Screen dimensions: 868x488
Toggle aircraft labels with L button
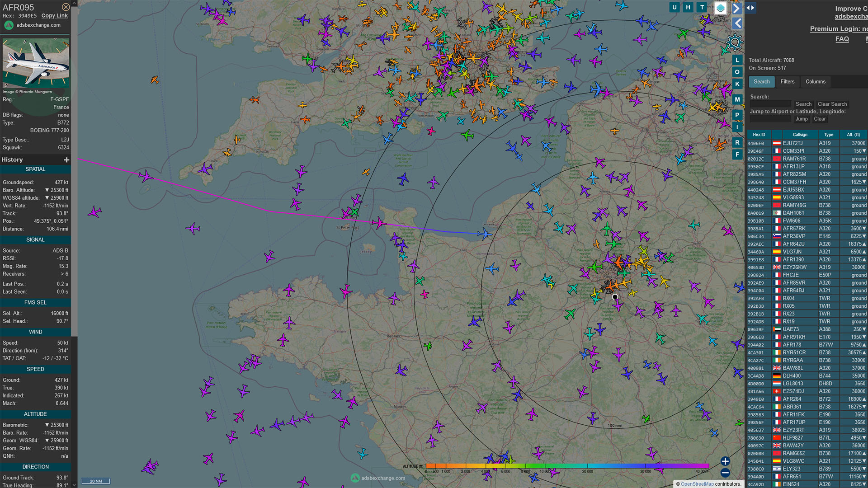click(737, 60)
